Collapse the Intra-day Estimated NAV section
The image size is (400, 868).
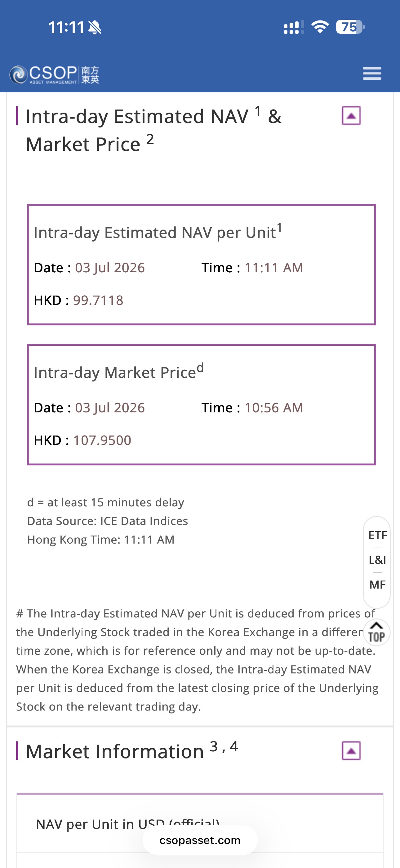[x=351, y=115]
